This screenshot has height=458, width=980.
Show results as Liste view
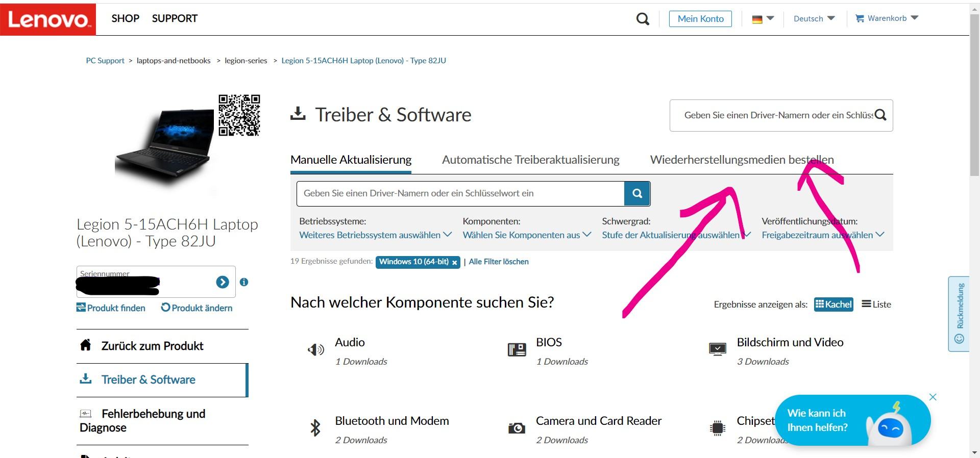point(876,304)
